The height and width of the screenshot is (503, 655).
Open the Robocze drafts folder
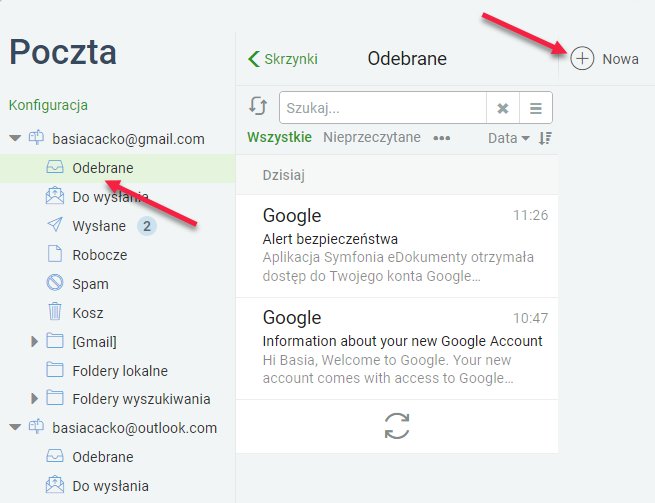(x=100, y=255)
